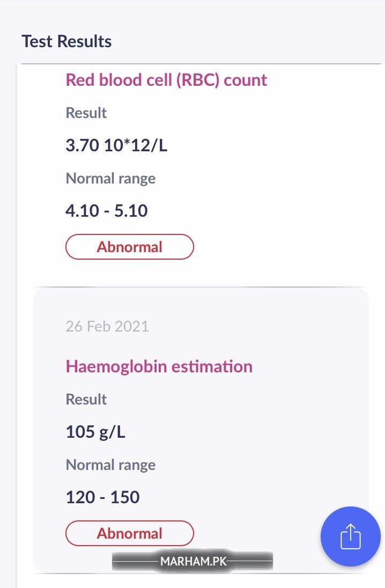Click Abnormal badge for RBC count
Screen dimensions: 385x588
click(x=129, y=247)
